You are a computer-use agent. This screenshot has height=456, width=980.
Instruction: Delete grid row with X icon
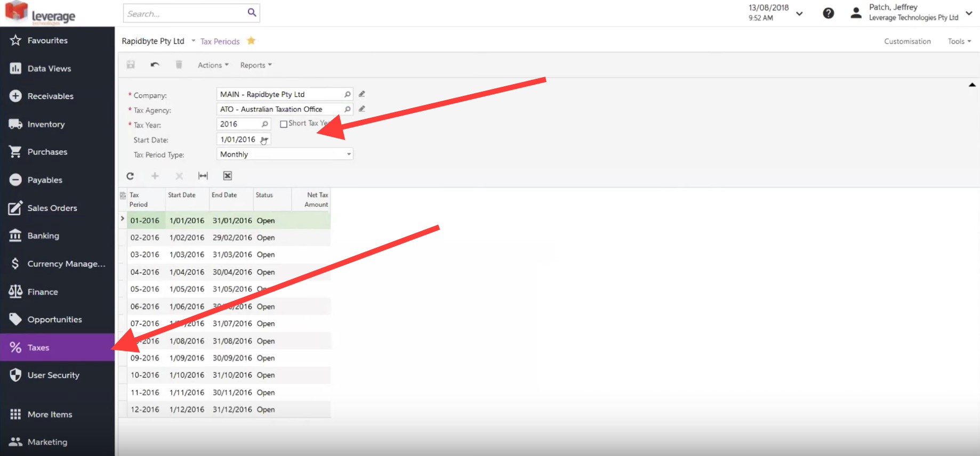pos(179,176)
